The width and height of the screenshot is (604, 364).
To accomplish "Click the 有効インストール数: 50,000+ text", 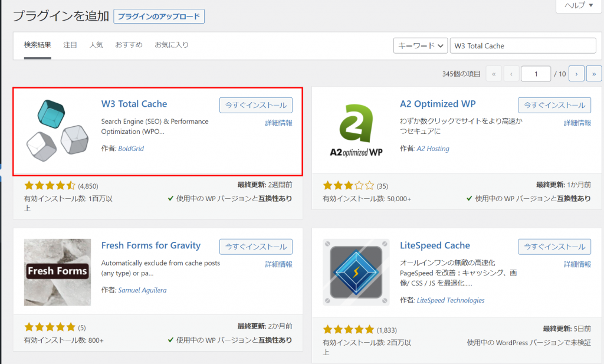I will click(367, 199).
